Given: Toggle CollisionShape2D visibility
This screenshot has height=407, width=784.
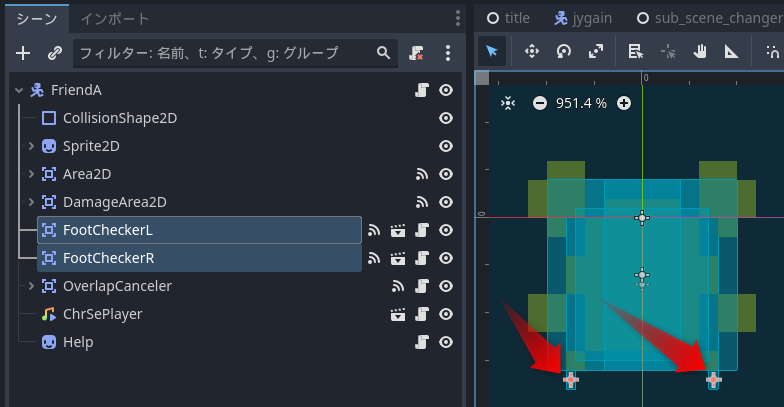Looking at the screenshot, I should point(446,118).
